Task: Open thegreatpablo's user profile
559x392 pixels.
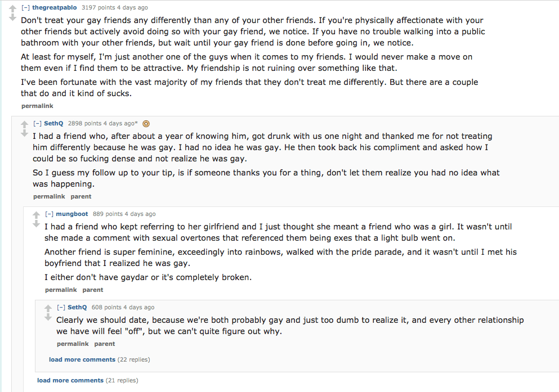Action: coord(55,8)
